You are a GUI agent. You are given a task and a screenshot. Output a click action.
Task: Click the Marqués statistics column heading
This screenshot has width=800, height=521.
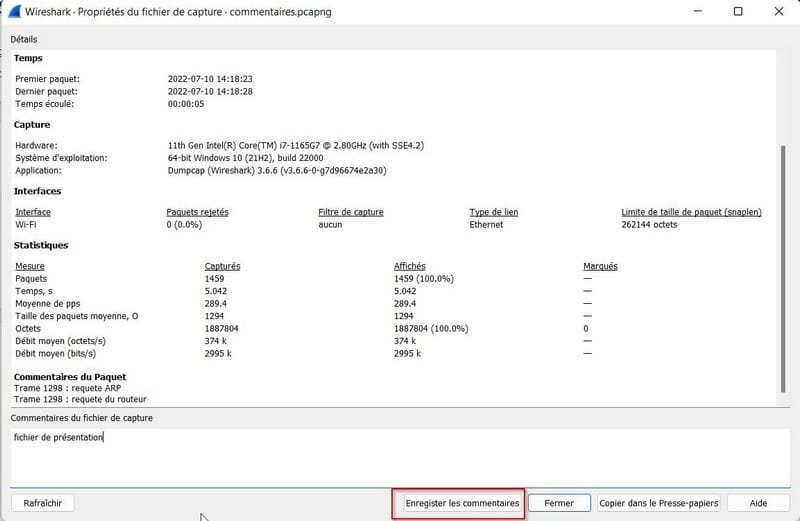point(600,266)
